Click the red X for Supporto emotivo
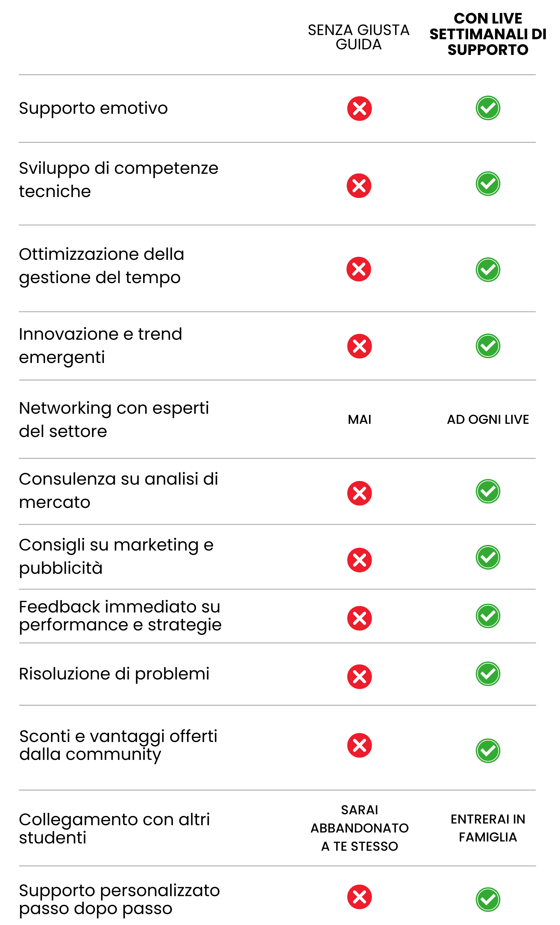The image size is (560, 925). [359, 108]
